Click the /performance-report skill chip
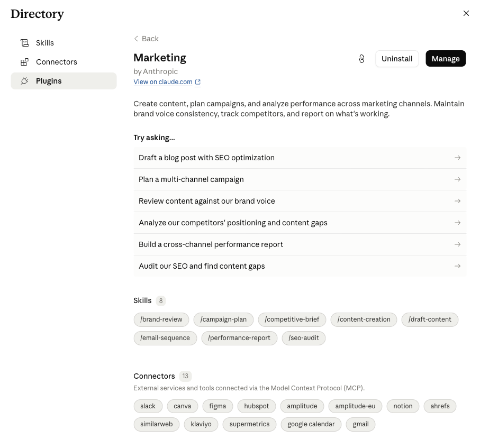 tap(239, 338)
